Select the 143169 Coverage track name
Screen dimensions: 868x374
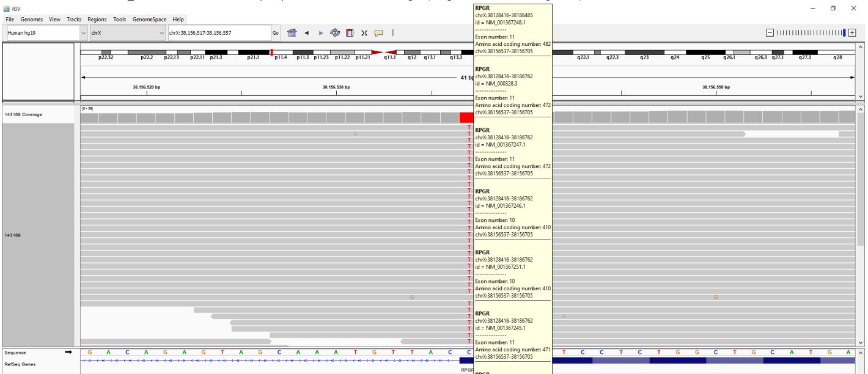(24, 114)
